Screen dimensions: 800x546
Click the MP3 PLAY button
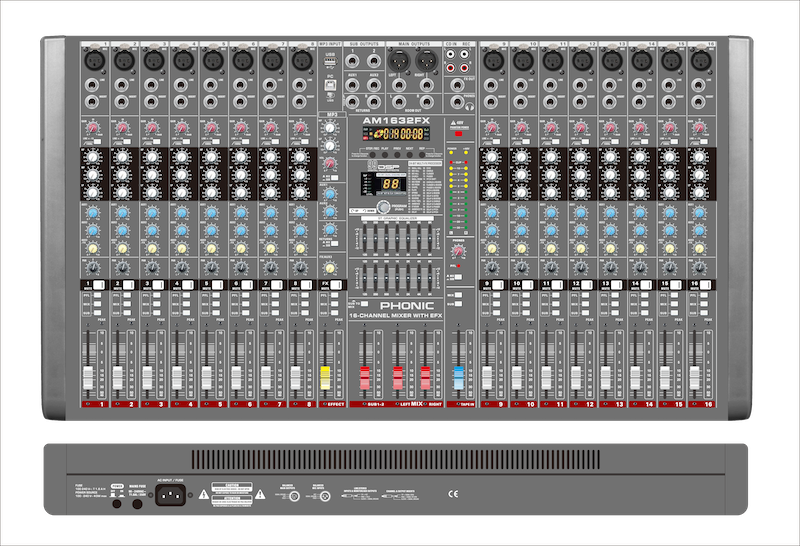[x=385, y=154]
